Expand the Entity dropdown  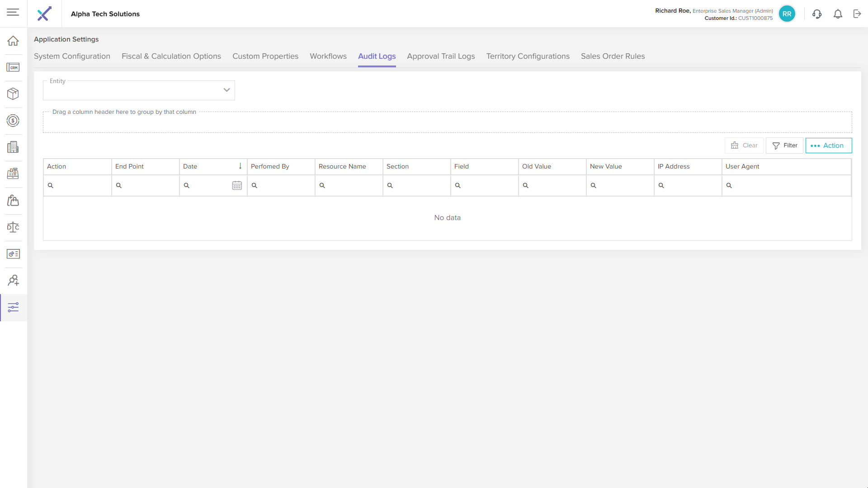(x=226, y=90)
